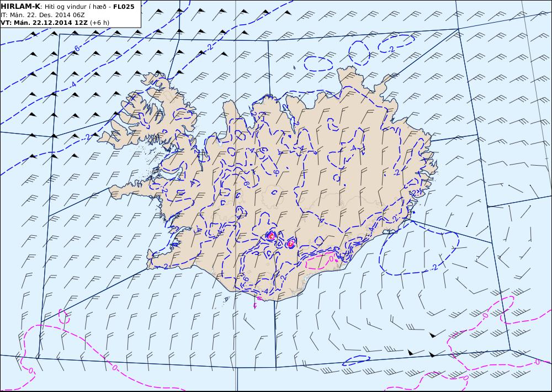
Task: Click the magenta 0 label on the south coast
Action: click(x=331, y=259)
